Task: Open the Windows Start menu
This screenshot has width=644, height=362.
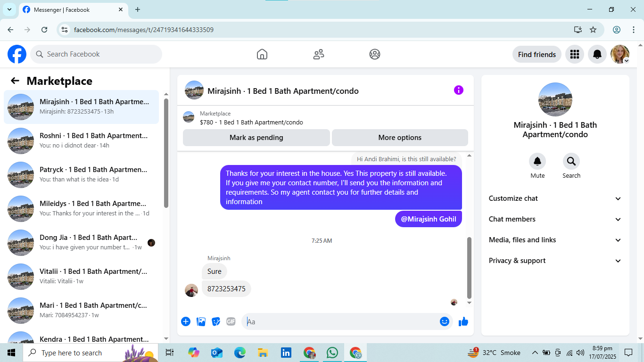Action: tap(11, 353)
